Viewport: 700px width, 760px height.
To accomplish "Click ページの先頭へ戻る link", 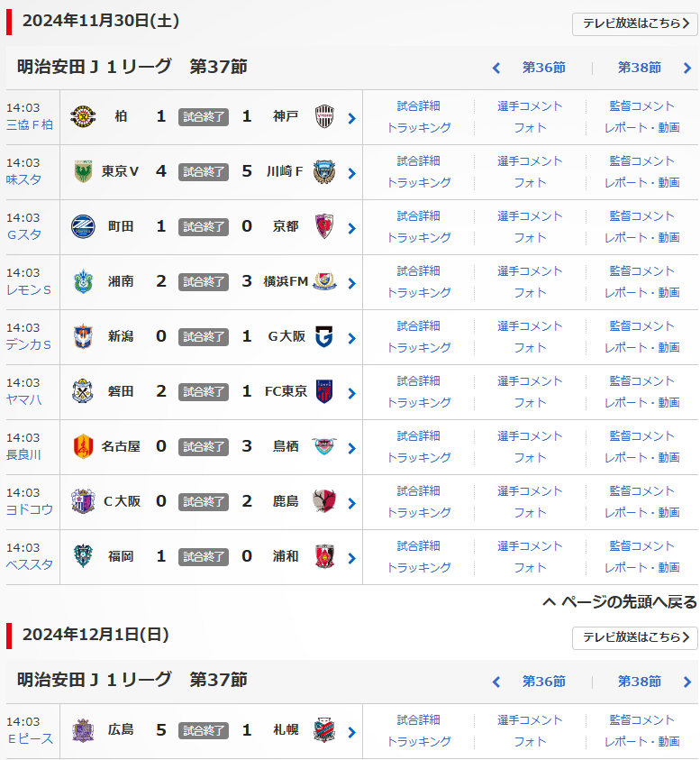I will click(x=620, y=602).
